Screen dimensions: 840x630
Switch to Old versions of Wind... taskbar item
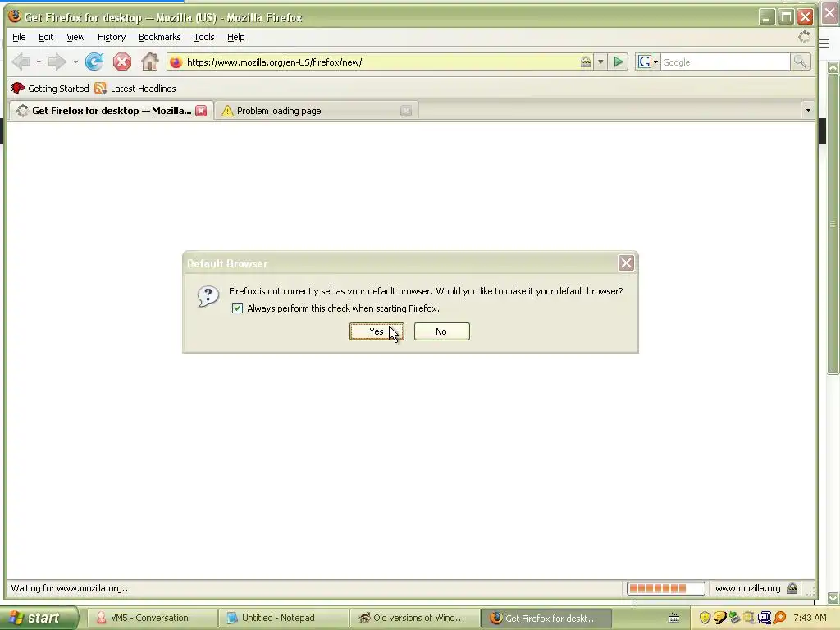point(414,618)
